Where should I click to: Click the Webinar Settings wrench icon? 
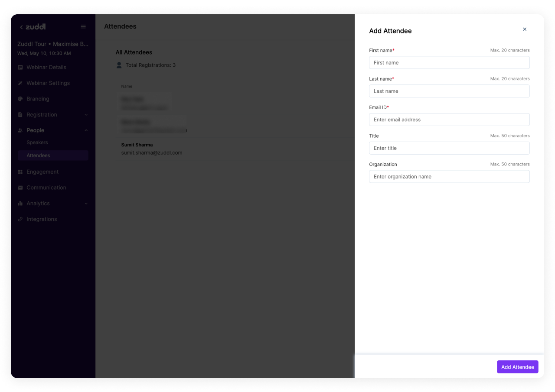[x=20, y=83]
